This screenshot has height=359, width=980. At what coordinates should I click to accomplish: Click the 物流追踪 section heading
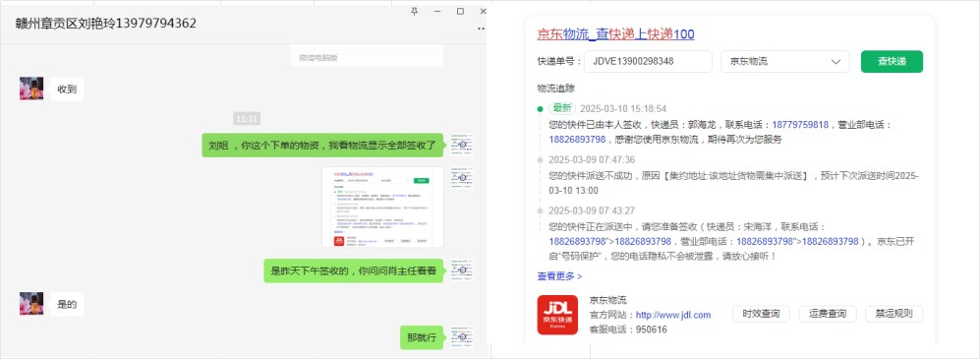[555, 89]
